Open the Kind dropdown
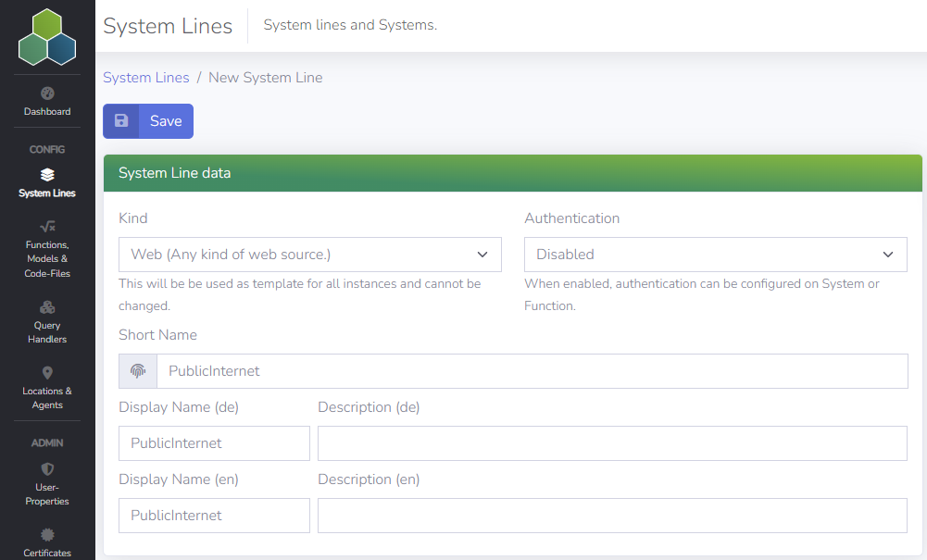927x560 pixels. tap(309, 254)
